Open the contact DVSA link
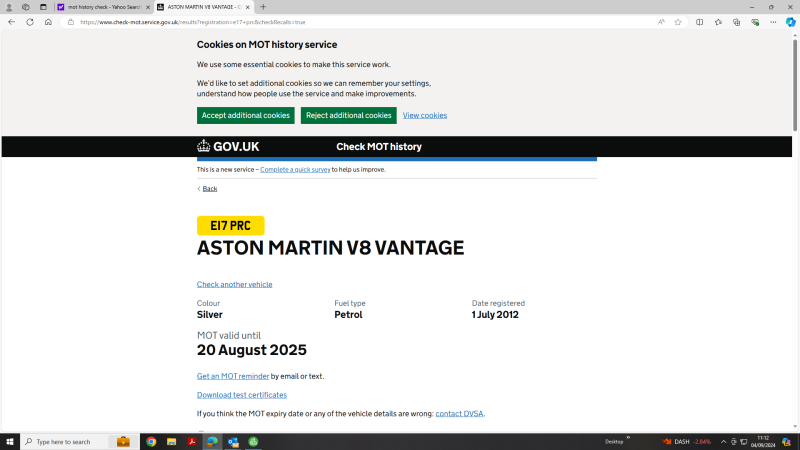Image resolution: width=800 pixels, height=450 pixels. pos(459,414)
